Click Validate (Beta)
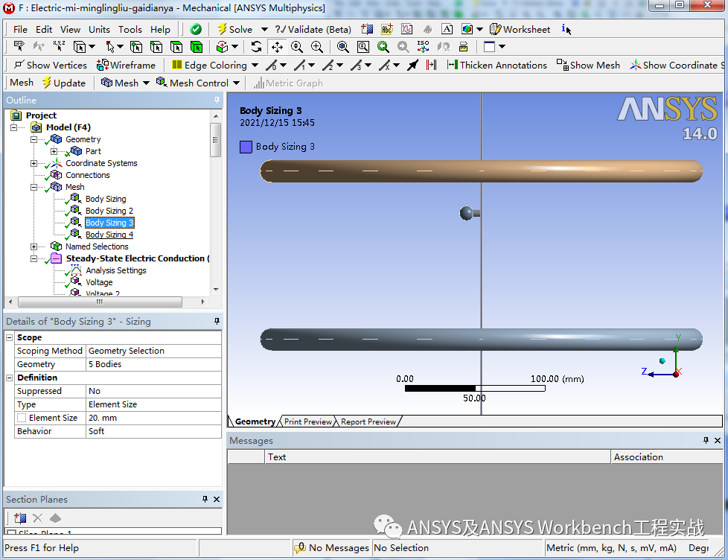728x560 pixels. click(313, 29)
